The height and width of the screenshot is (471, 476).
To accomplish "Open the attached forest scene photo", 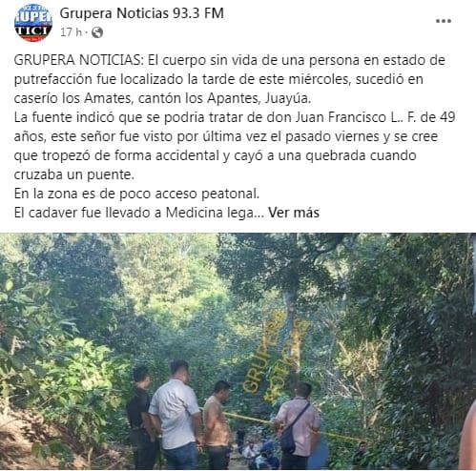I will (238, 352).
